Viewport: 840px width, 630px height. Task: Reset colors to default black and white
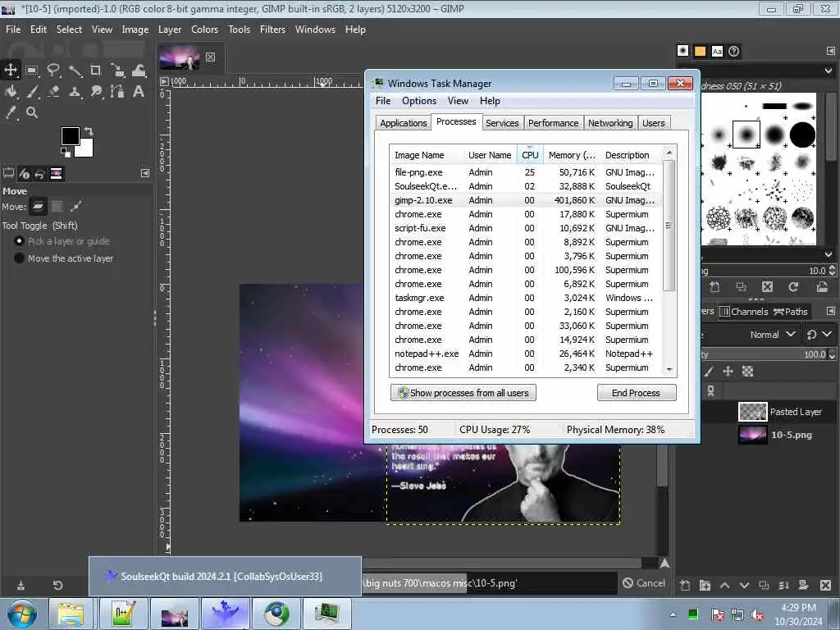66,153
